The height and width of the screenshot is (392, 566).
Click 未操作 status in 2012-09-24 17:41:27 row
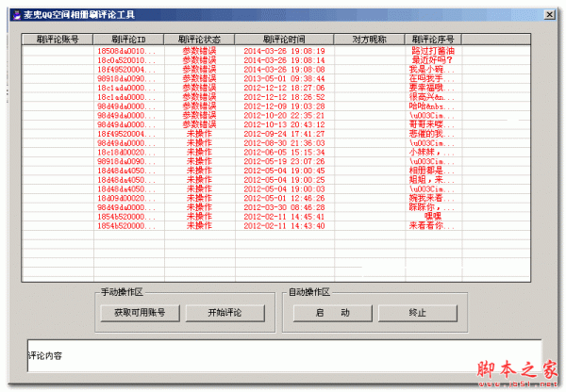199,134
